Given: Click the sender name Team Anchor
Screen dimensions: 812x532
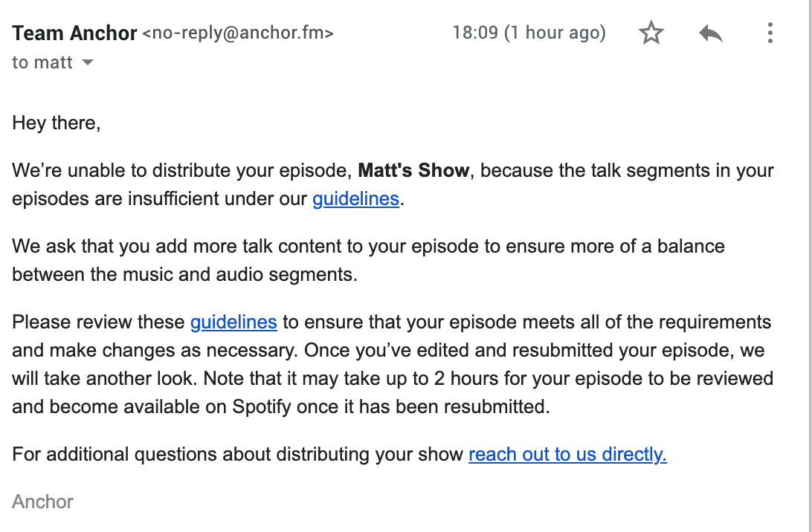Looking at the screenshot, I should [x=74, y=33].
